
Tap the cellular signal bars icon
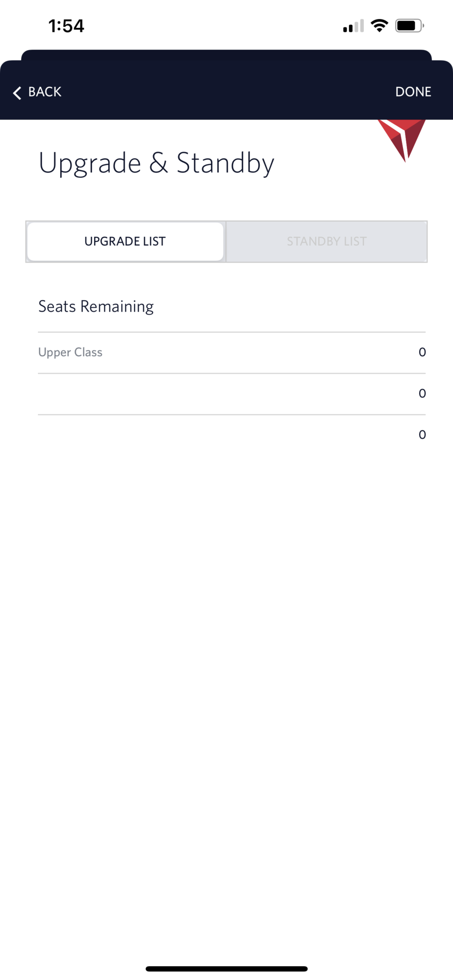pyautogui.click(x=353, y=26)
